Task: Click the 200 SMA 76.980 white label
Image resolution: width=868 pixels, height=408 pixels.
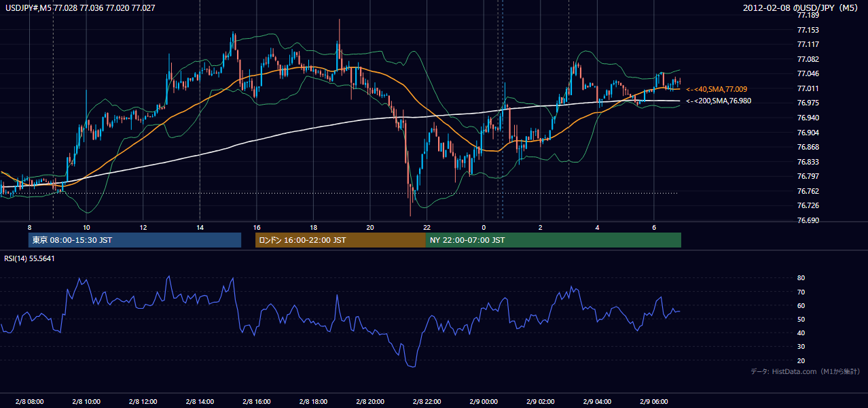Action: 718,101
